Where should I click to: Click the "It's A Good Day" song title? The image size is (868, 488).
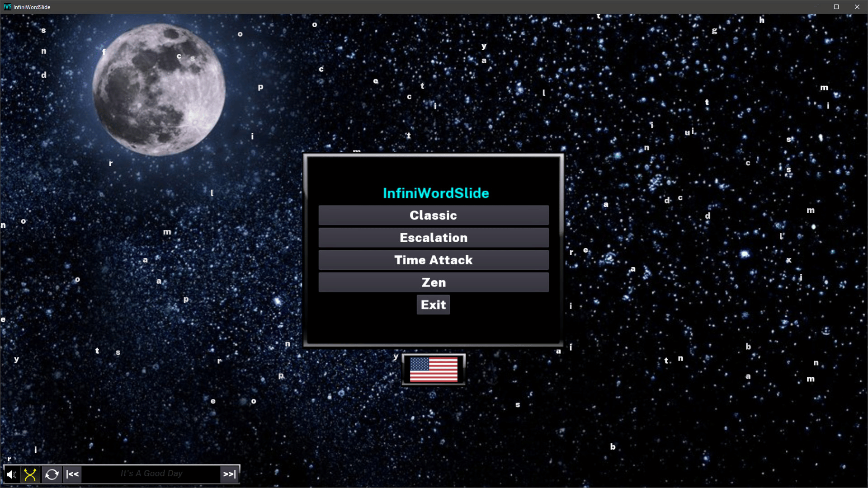click(x=151, y=474)
